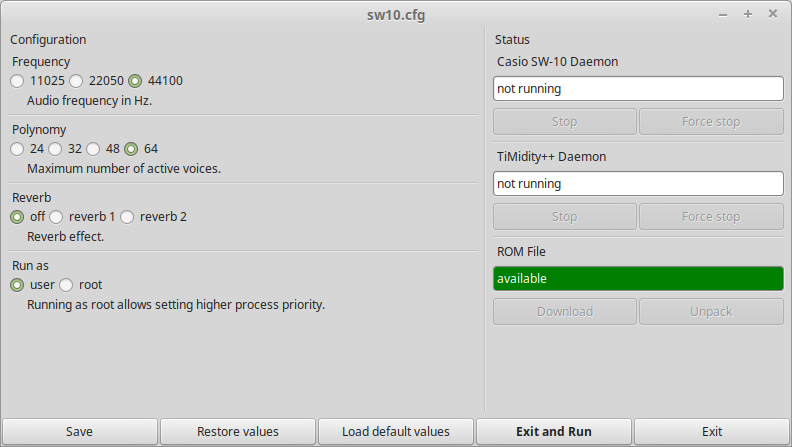Viewport: 792px width, 447px height.
Task: Click the ROM File available field
Action: tap(638, 279)
